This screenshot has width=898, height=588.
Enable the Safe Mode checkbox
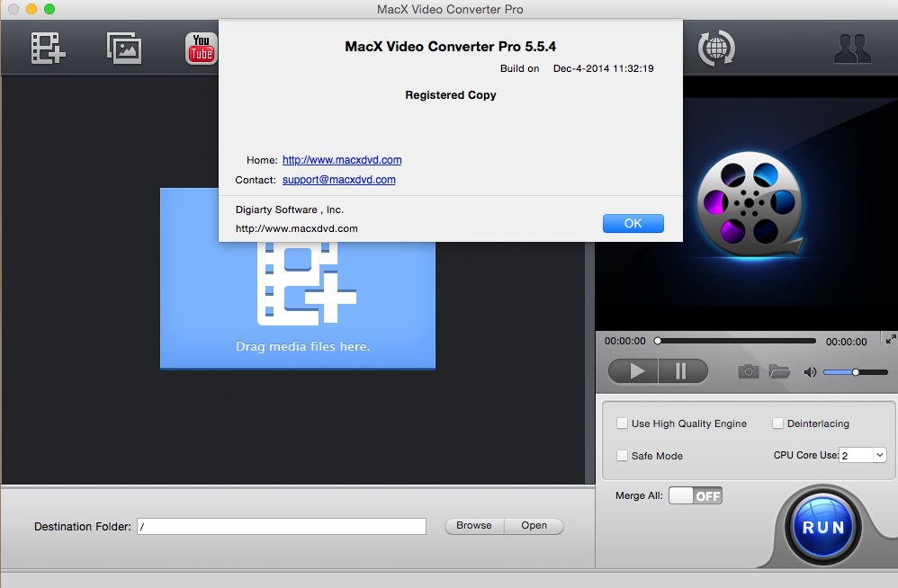click(x=622, y=456)
